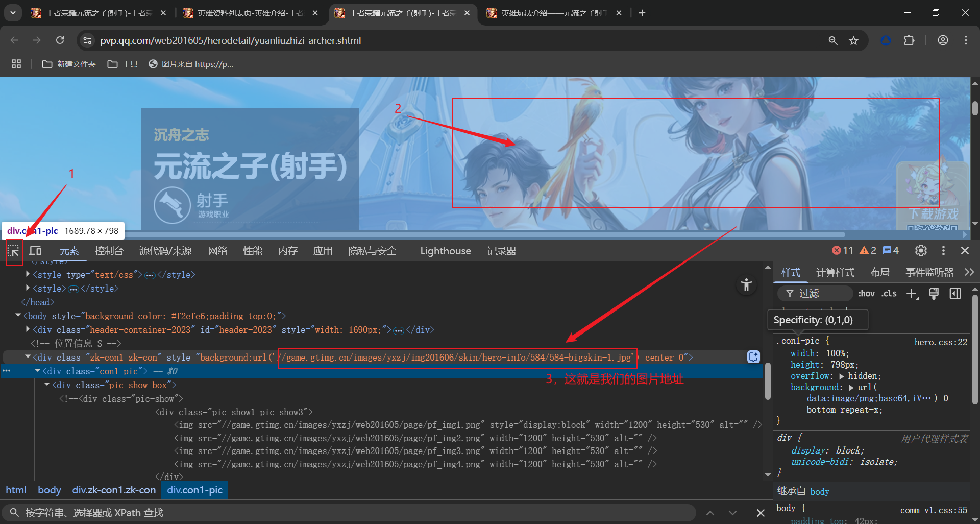This screenshot has width=980, height=524.
Task: Open the zoom magnifier icon in address bar
Action: tap(833, 40)
